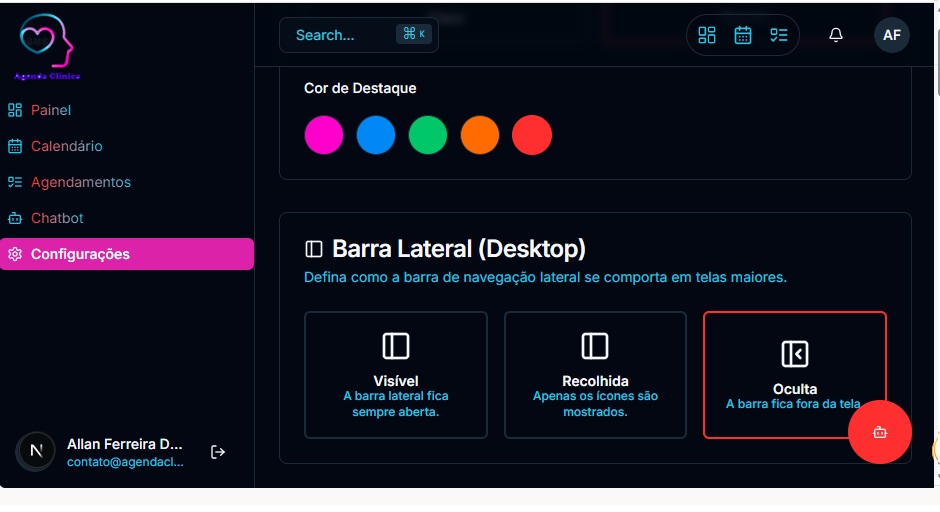Image resolution: width=940 pixels, height=512 pixels.
Task: Pick the magenta highlight color
Action: (x=324, y=135)
